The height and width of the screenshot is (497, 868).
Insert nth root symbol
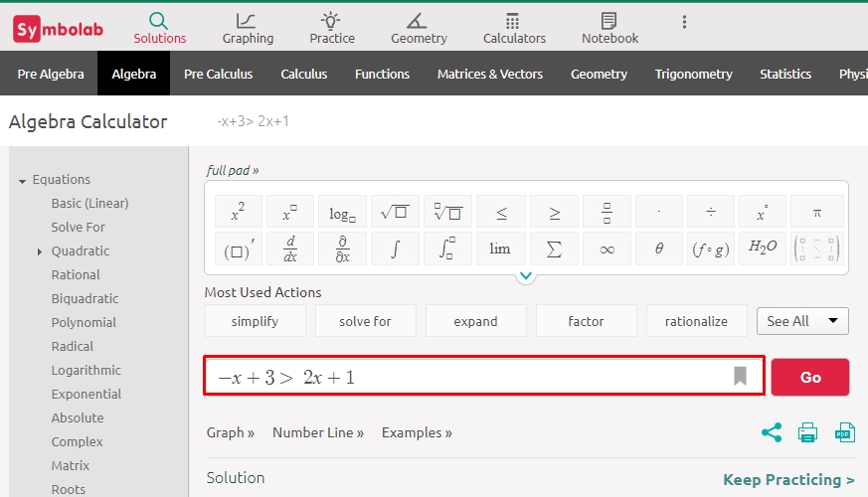click(x=447, y=212)
